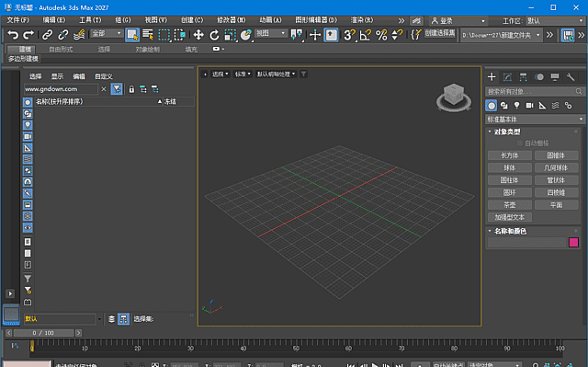Select the Space Warps category icon
The image size is (588, 367).
[x=555, y=106]
